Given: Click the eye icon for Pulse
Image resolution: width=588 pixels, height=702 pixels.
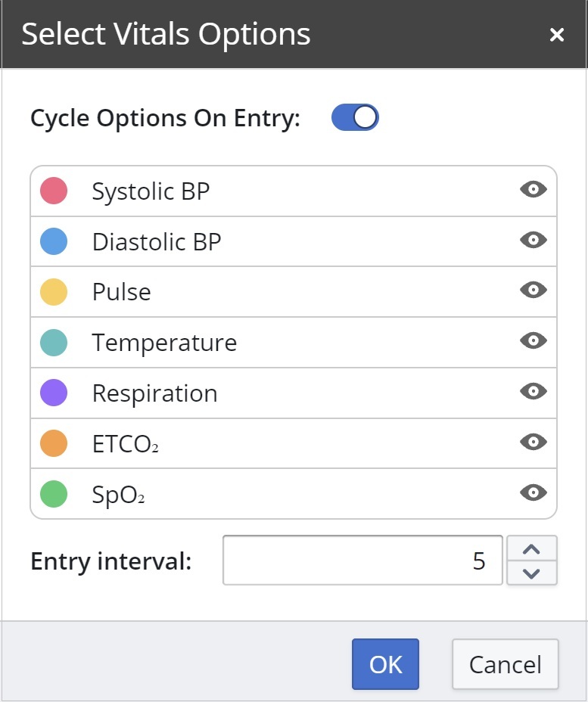Looking at the screenshot, I should point(534,290).
